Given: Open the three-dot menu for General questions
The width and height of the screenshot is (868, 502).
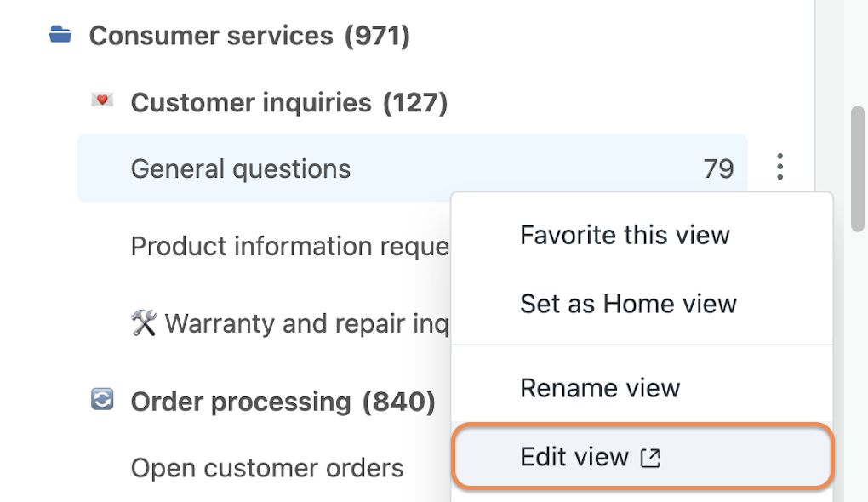Looking at the screenshot, I should click(x=779, y=167).
